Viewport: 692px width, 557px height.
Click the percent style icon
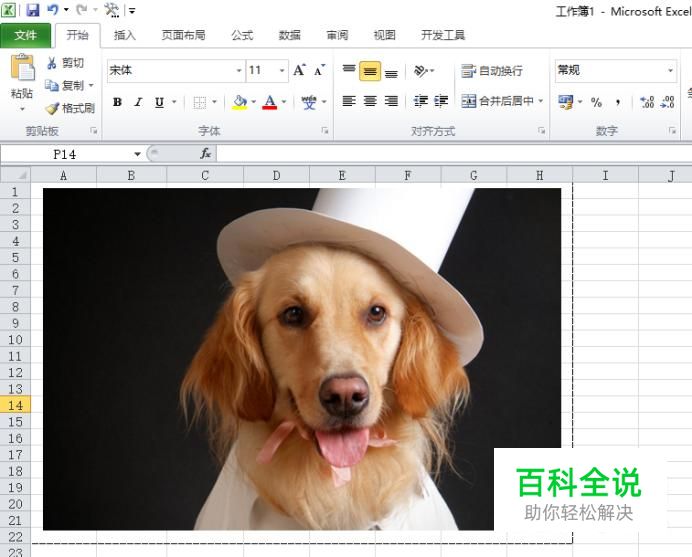[x=596, y=102]
